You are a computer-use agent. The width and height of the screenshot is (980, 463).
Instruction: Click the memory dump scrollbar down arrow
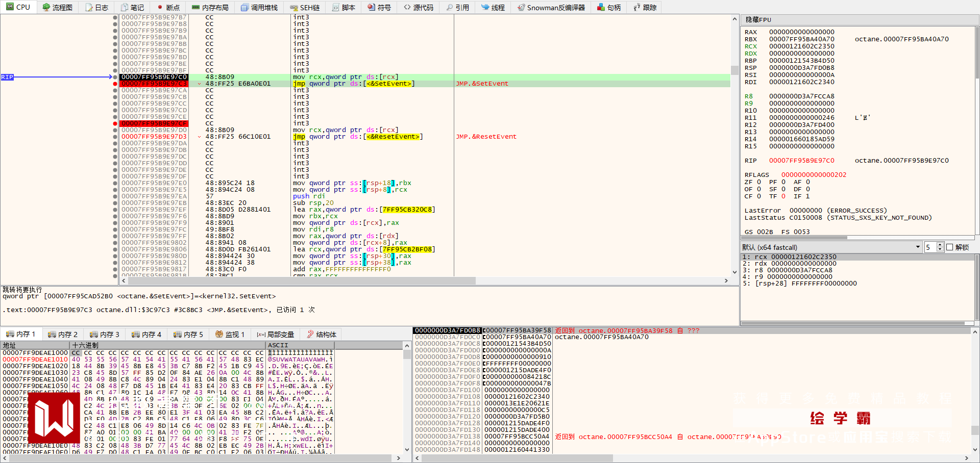[407, 449]
